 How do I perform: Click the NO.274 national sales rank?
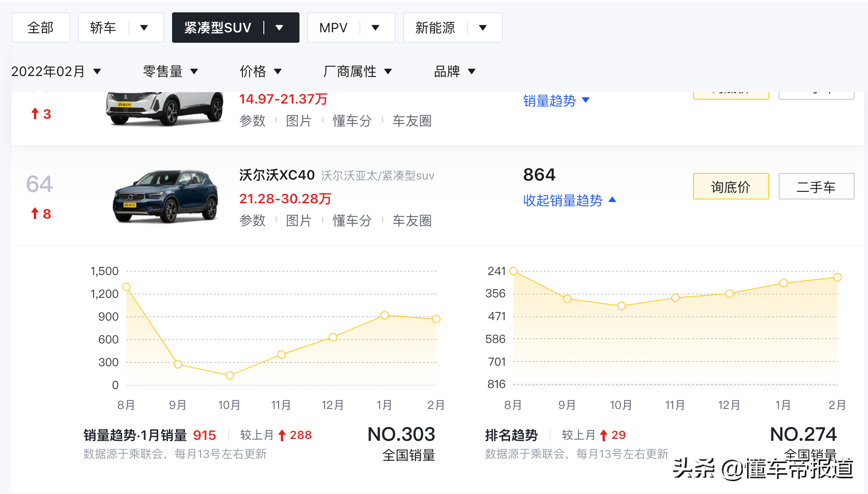tap(803, 435)
